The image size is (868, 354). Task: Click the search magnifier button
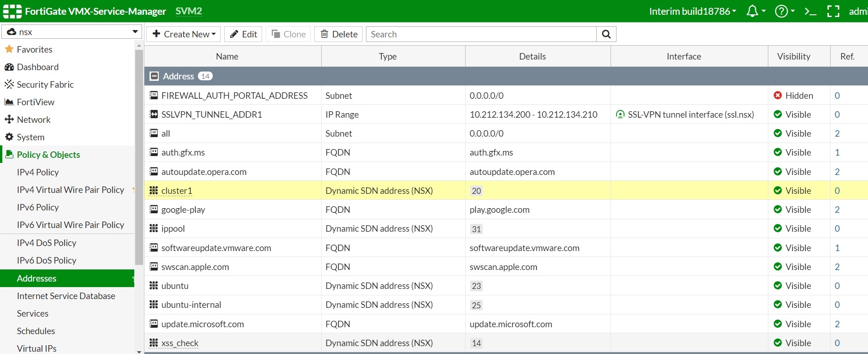point(606,34)
